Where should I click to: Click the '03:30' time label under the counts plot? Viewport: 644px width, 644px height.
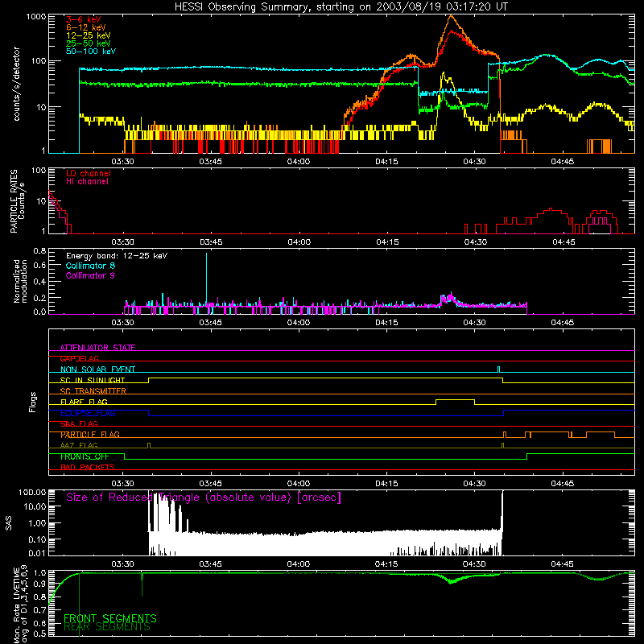[x=122, y=162]
